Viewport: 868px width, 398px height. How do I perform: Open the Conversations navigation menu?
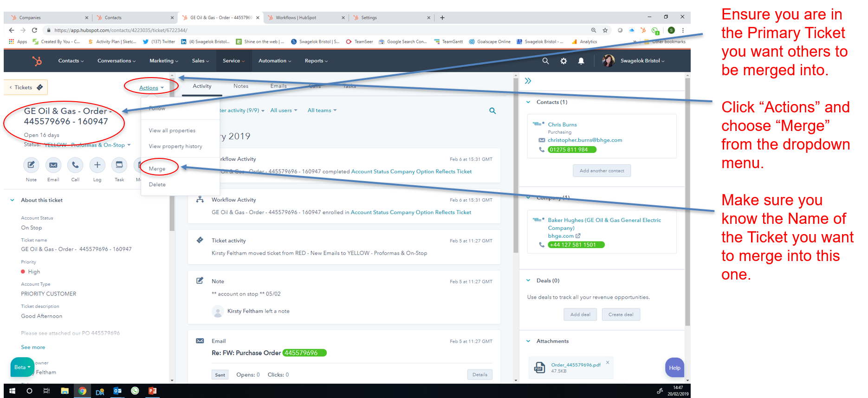point(117,61)
